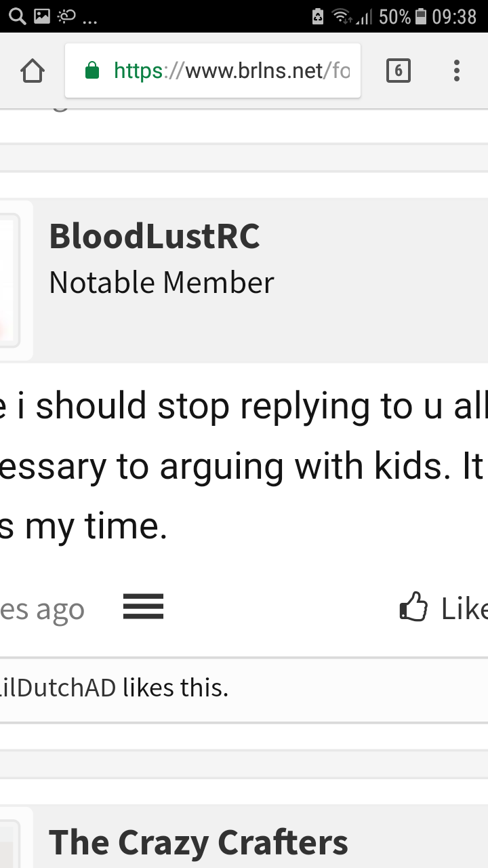Tap the Wi-Fi signal status icon
This screenshot has height=868, width=488.
(x=344, y=16)
